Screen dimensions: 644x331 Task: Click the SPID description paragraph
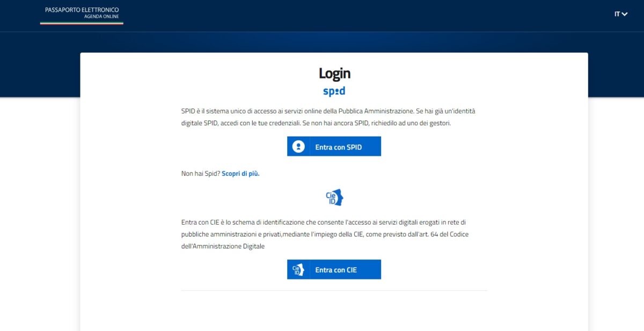click(328, 117)
